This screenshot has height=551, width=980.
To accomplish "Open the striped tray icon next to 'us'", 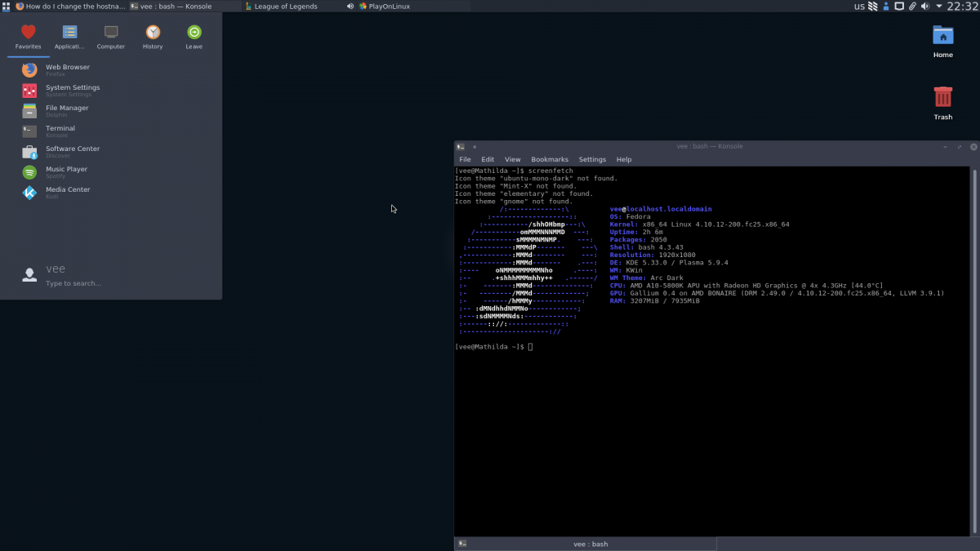I will tap(872, 7).
